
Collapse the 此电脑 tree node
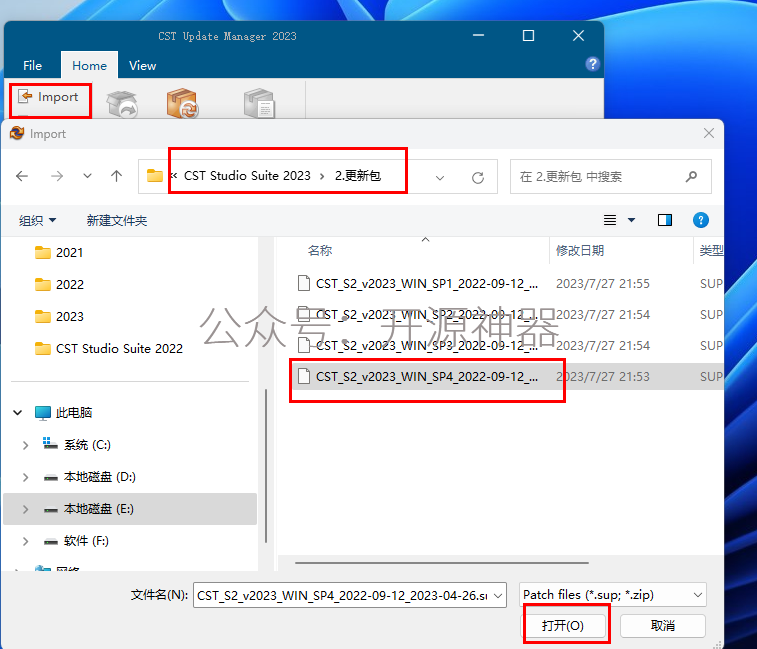[18, 413]
